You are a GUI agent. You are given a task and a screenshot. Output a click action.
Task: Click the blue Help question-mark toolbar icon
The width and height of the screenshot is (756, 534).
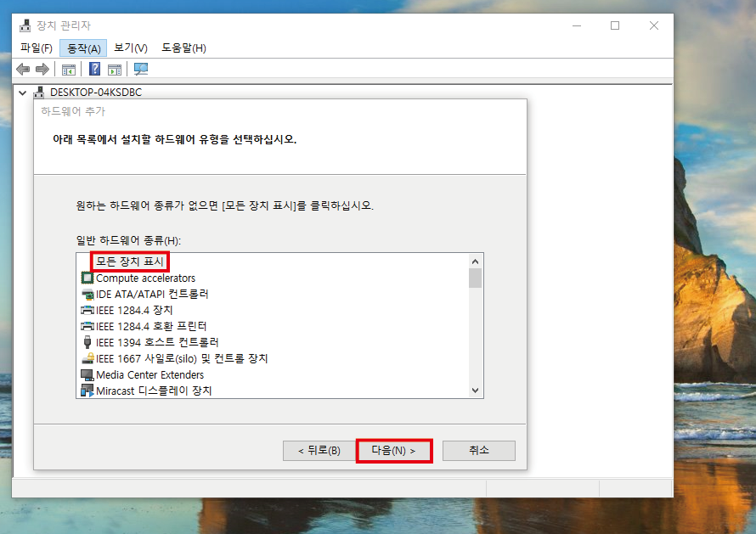tap(95, 69)
